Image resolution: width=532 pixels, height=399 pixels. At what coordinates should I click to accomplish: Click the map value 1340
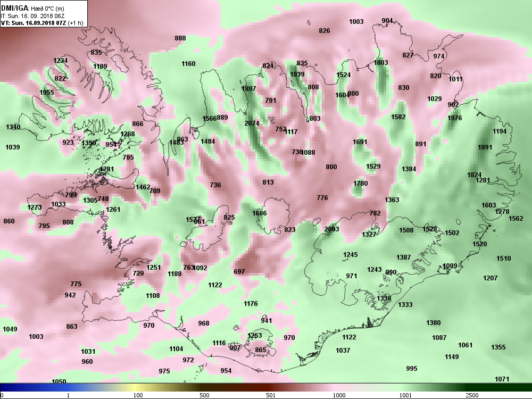[x=13, y=127]
